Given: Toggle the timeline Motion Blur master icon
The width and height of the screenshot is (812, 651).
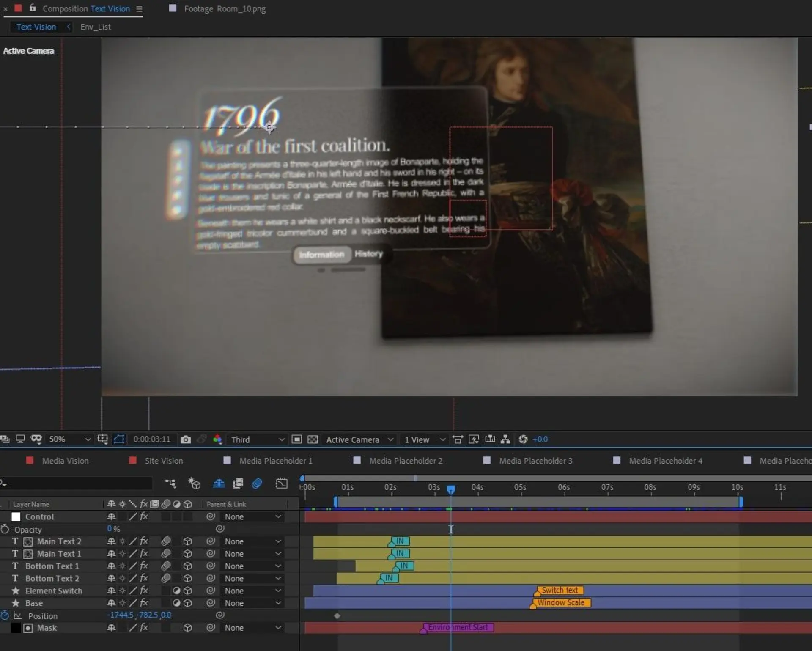Looking at the screenshot, I should coord(257,483).
